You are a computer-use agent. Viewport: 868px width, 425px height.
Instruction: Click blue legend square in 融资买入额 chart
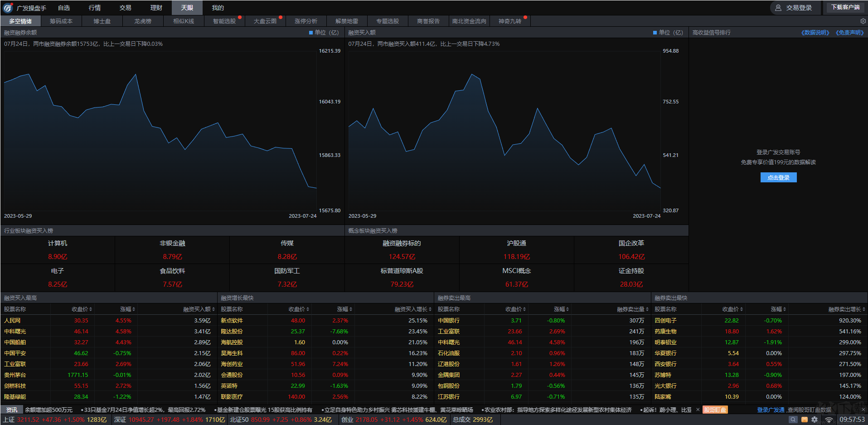[655, 33]
